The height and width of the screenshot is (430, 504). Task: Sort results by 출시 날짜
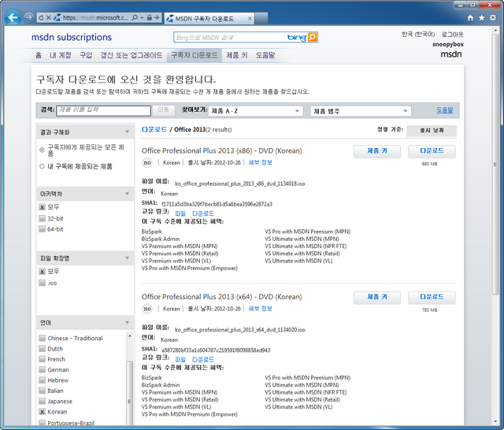432,131
